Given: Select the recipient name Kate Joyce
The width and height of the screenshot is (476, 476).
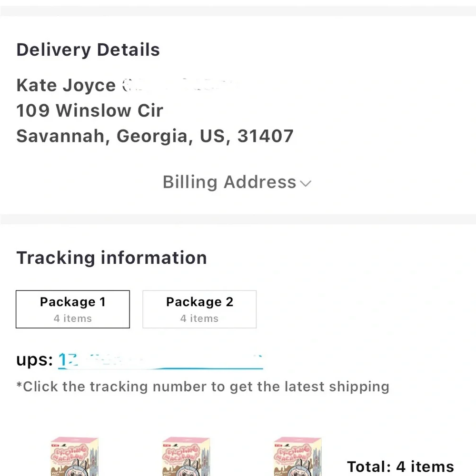Looking at the screenshot, I should coord(66,85).
